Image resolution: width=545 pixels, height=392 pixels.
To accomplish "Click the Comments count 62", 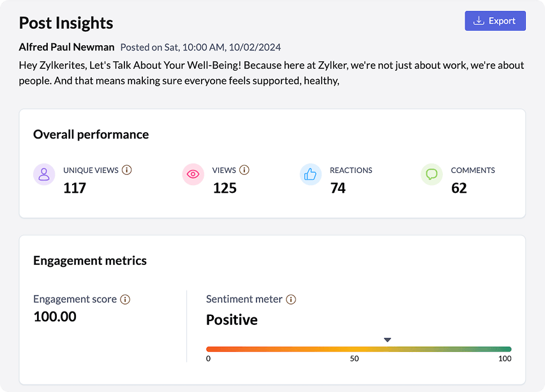I will coord(459,188).
